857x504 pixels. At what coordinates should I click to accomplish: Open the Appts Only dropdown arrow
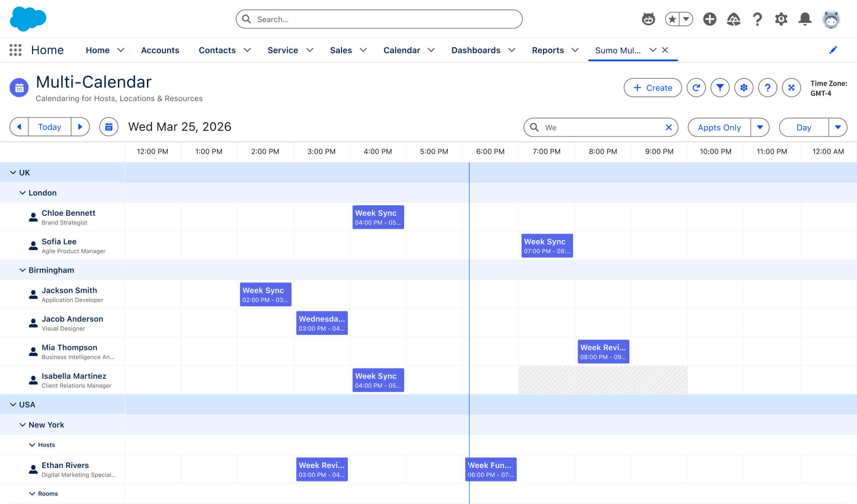(x=760, y=127)
